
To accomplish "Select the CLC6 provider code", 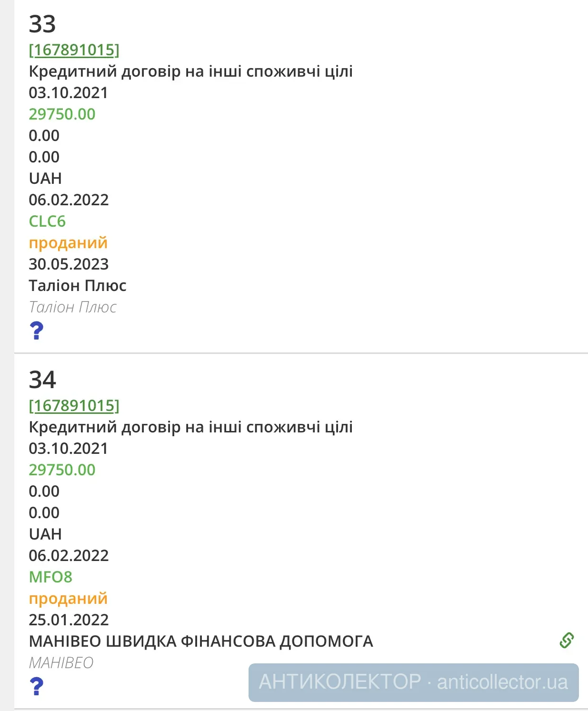I will click(x=47, y=221).
